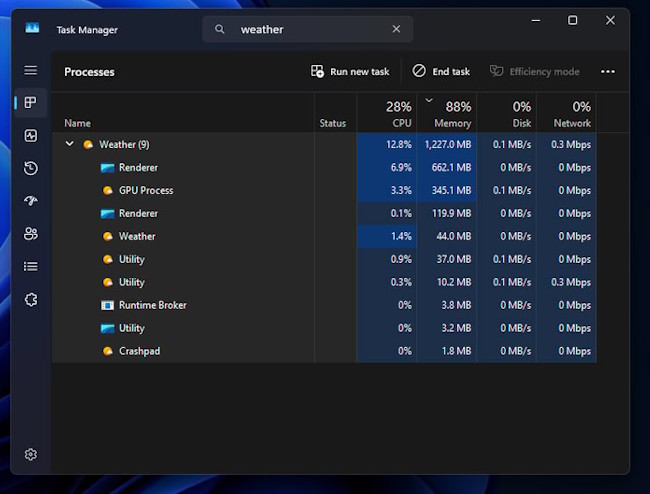Image resolution: width=650 pixels, height=494 pixels.
Task: Minimize the Task Manager window
Action: (536, 20)
